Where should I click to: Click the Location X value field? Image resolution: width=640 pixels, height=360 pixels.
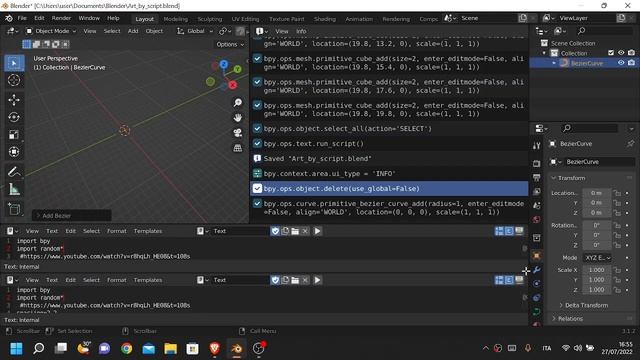click(x=596, y=193)
